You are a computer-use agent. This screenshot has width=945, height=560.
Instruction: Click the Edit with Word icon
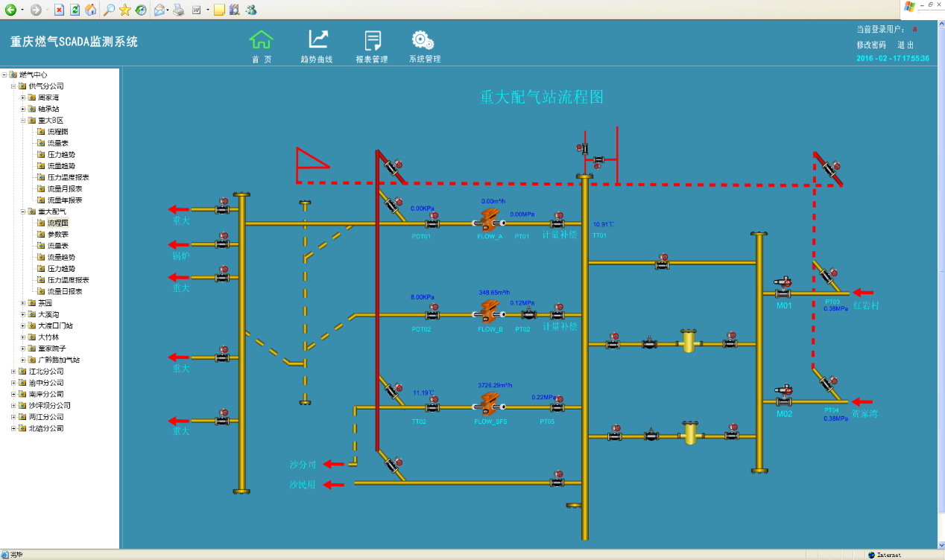pyautogui.click(x=196, y=10)
